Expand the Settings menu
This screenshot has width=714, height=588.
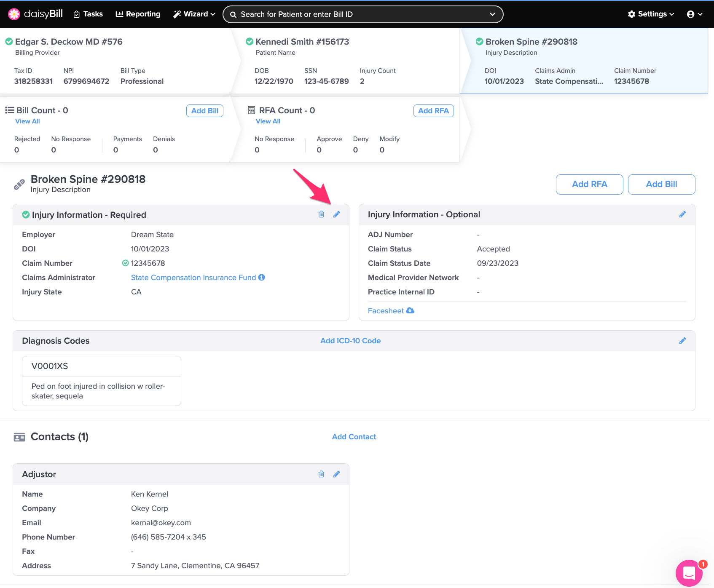[x=651, y=14]
